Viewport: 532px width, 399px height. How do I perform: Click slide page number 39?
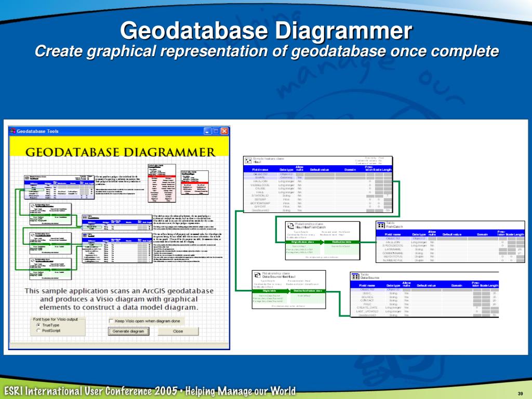[x=520, y=394]
